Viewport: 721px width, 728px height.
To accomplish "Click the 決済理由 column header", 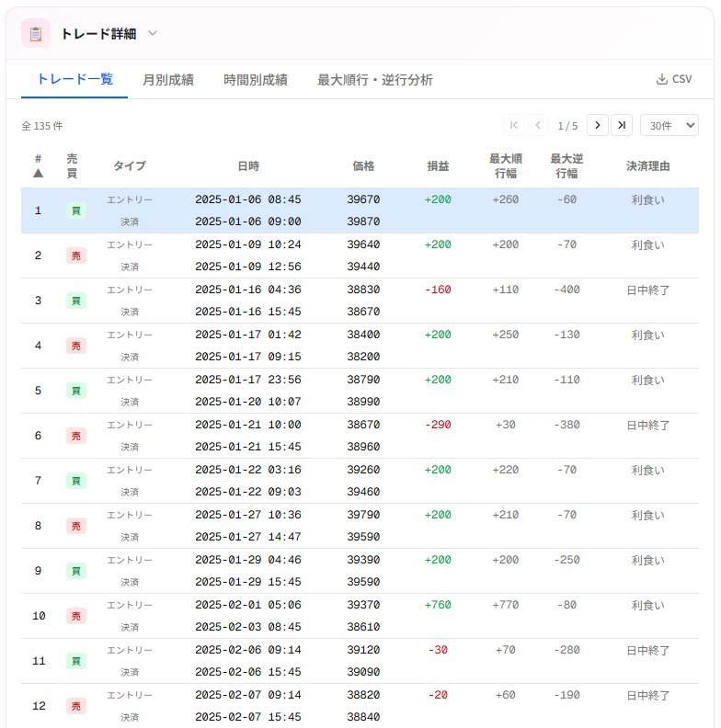I will pos(647,166).
